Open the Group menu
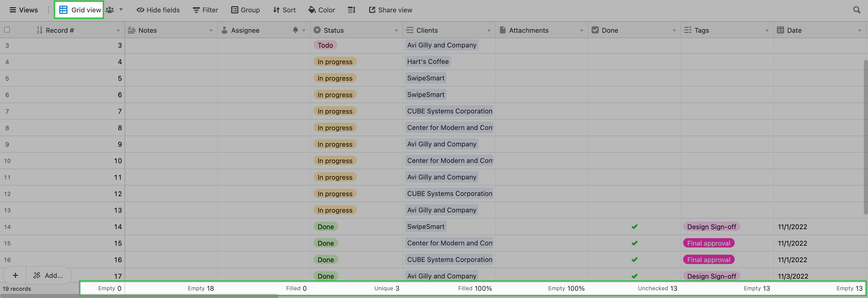 (x=245, y=10)
